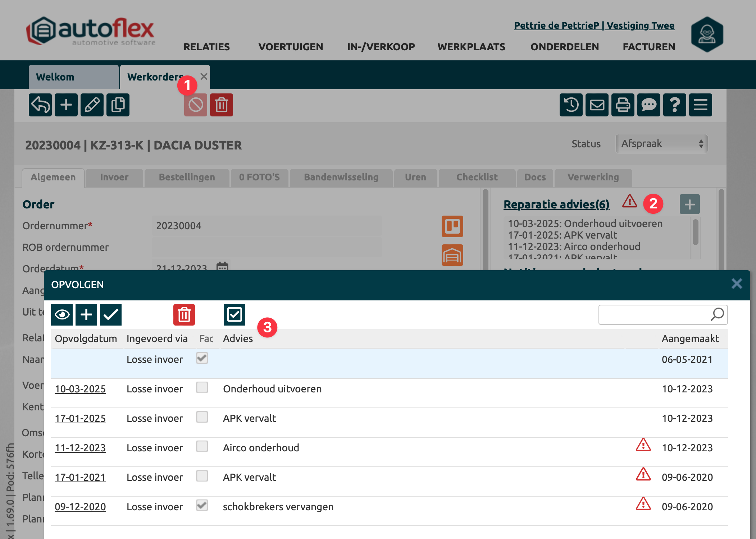Open the hamburger menu in toolbar
The image size is (756, 539).
(x=700, y=105)
